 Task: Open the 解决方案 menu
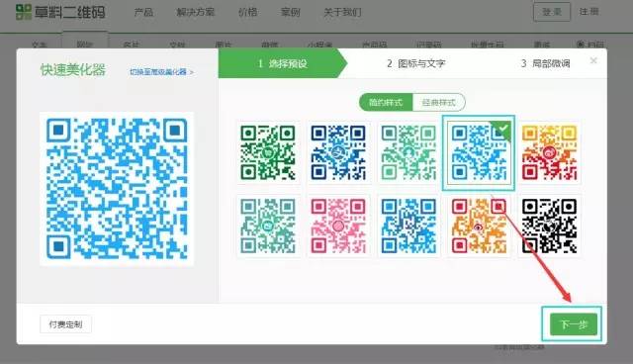pos(196,12)
